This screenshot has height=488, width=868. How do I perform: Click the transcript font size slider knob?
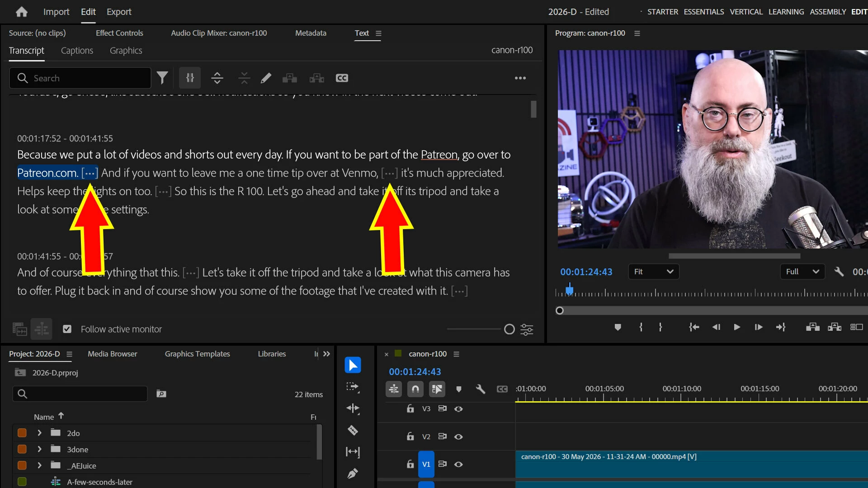coord(509,329)
